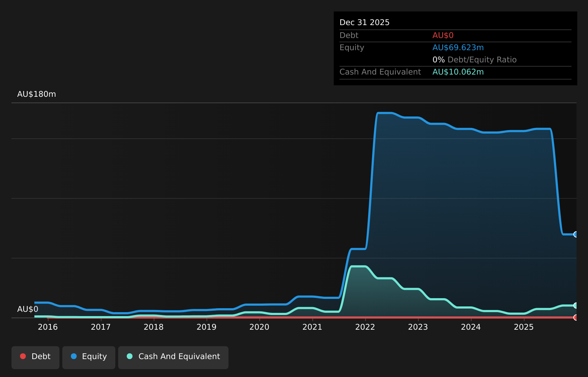The width and height of the screenshot is (588, 377).
Task: Click the 2022 x-axis label
Action: point(365,327)
